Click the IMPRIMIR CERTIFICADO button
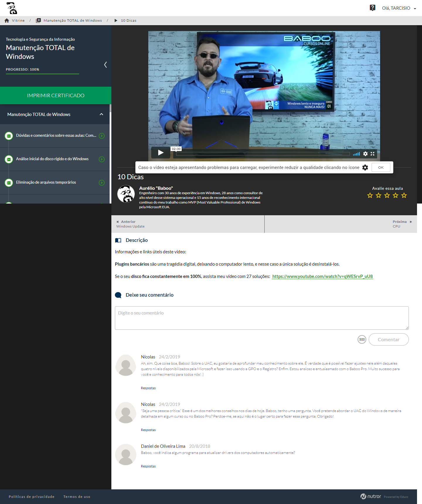 [x=56, y=95]
